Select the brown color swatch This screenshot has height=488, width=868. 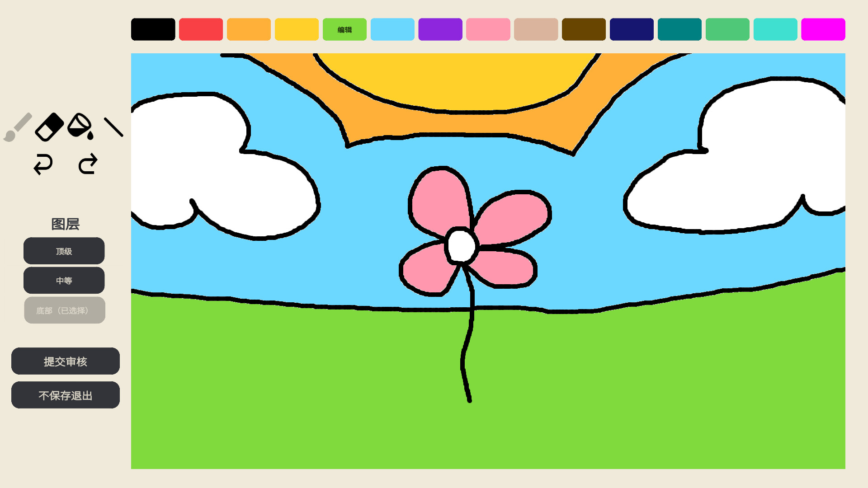[x=584, y=30]
